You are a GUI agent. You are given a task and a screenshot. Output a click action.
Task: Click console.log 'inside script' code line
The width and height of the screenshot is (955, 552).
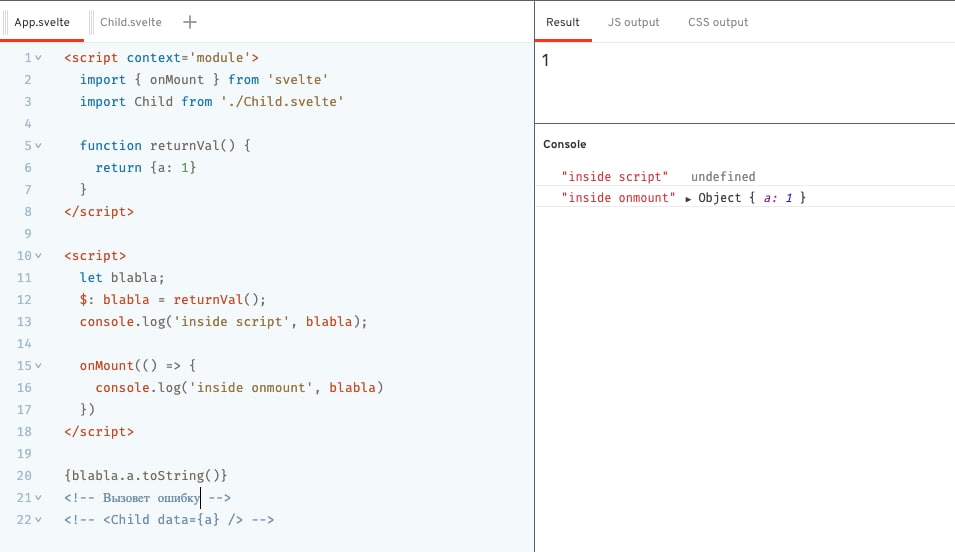(224, 322)
